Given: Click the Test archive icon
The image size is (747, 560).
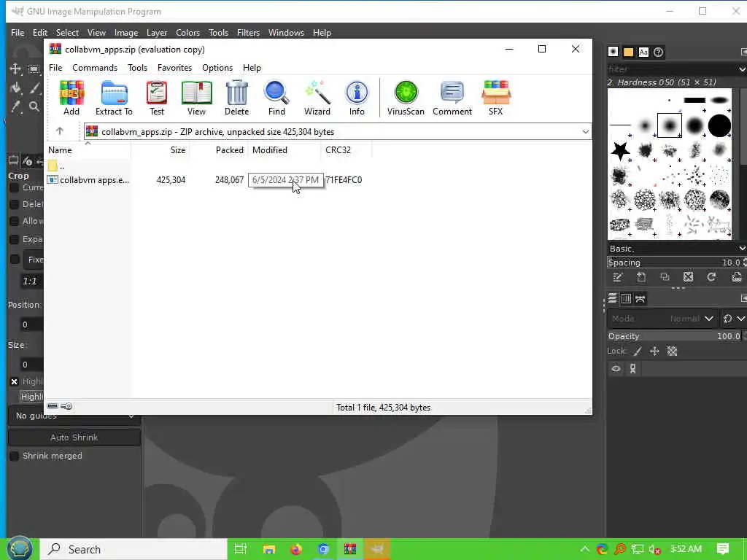Looking at the screenshot, I should 157,98.
